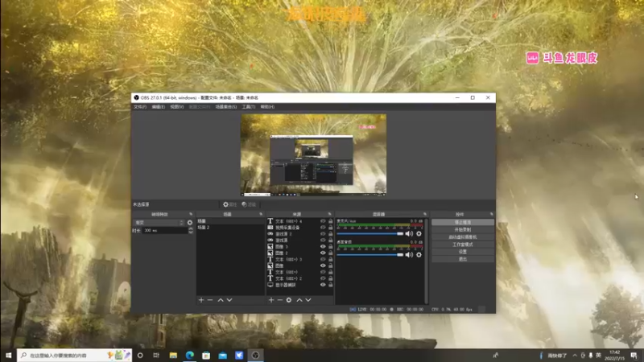Click Windows taskbar search box
Screen dimensions: 644x362
pyautogui.click(x=74, y=356)
